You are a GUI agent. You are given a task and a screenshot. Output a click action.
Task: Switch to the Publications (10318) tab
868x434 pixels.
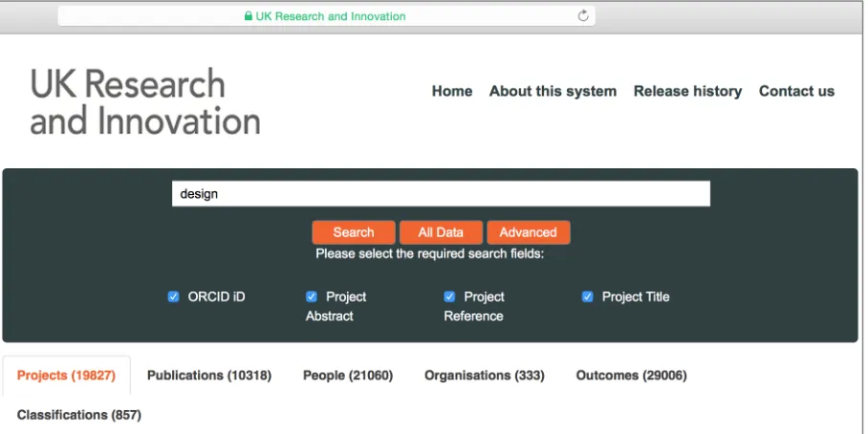(209, 376)
